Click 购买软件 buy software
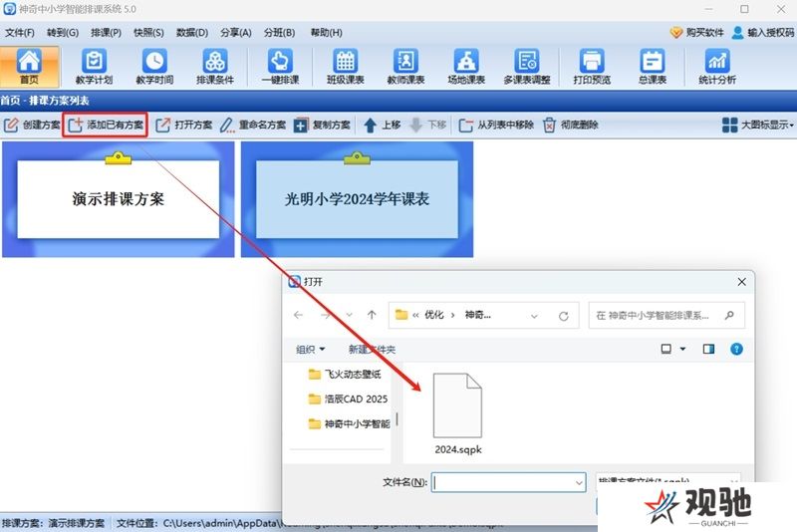Image resolution: width=797 pixels, height=532 pixels. (696, 33)
